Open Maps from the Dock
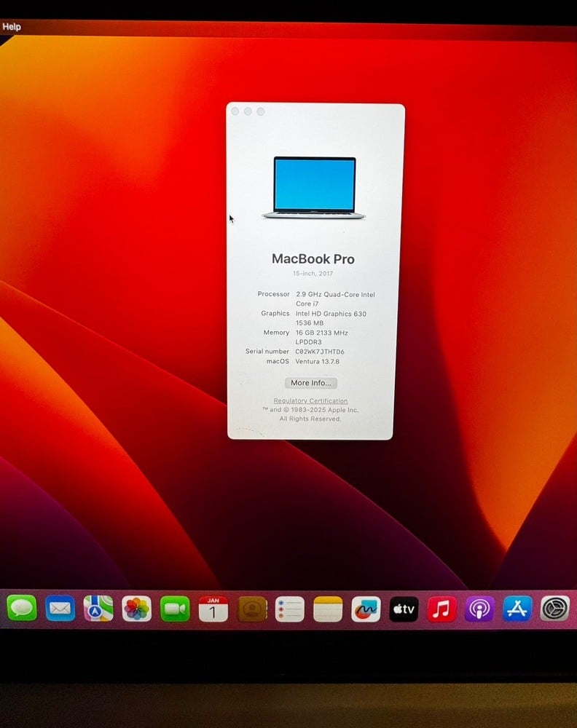 (x=98, y=608)
